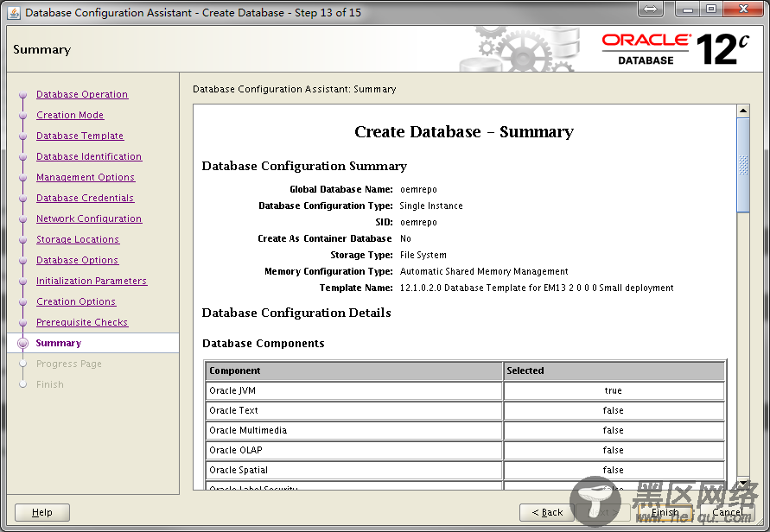Click the Java icon in title bar
The image size is (770, 532).
click(x=14, y=13)
